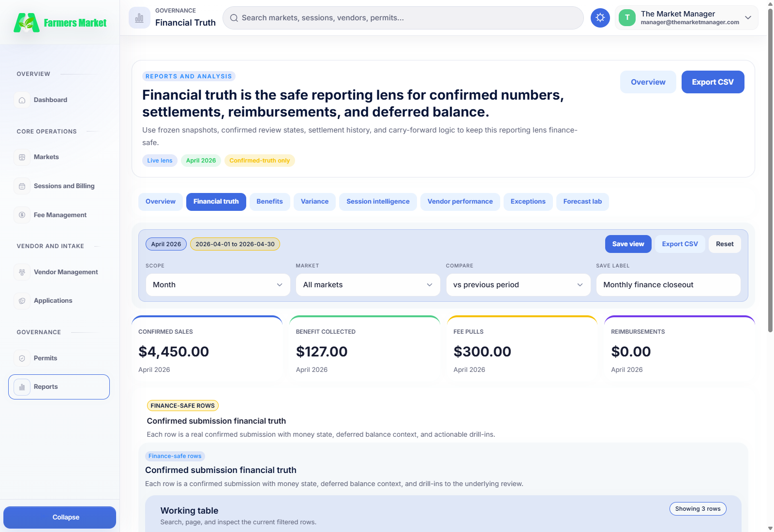The height and width of the screenshot is (532, 774).
Task: Open the settings gear next to the search bar
Action: pyautogui.click(x=600, y=17)
